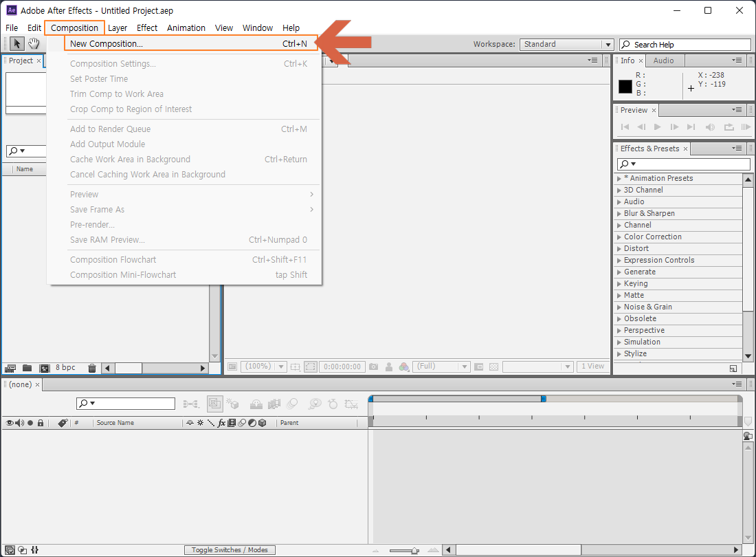This screenshot has height=557, width=756.
Task: Click the Search Help input field
Action: point(685,45)
